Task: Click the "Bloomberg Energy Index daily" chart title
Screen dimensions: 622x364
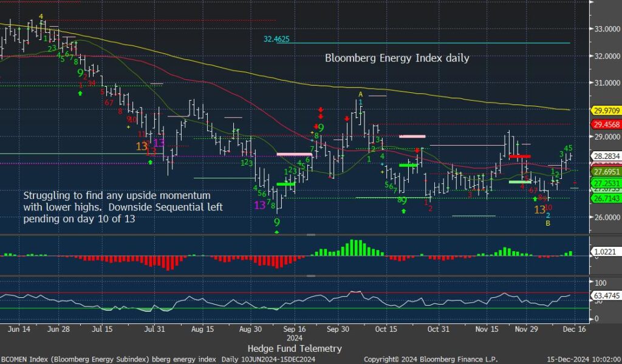Action: [397, 58]
